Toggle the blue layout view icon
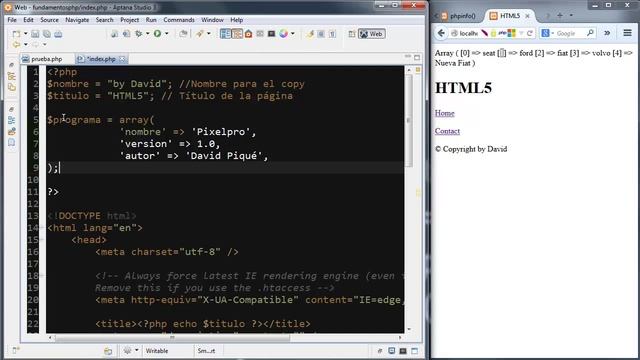Screen dimensions: 640x360 (225, 34)
